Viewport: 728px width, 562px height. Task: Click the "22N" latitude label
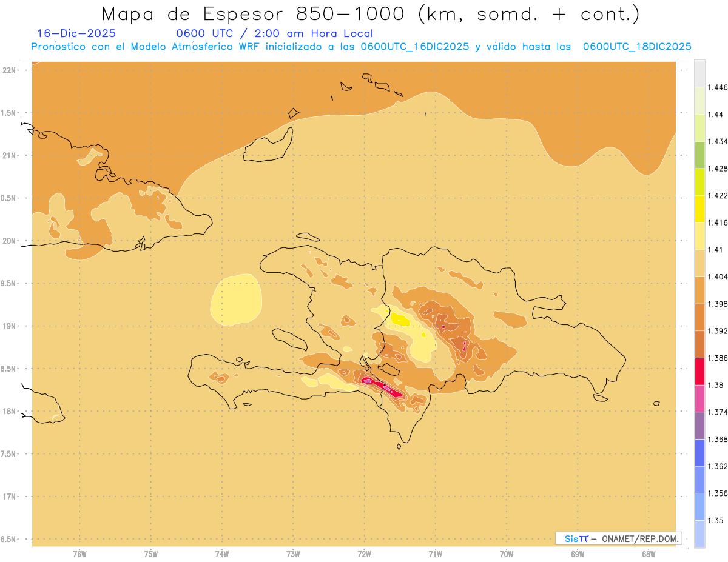[x=10, y=70]
